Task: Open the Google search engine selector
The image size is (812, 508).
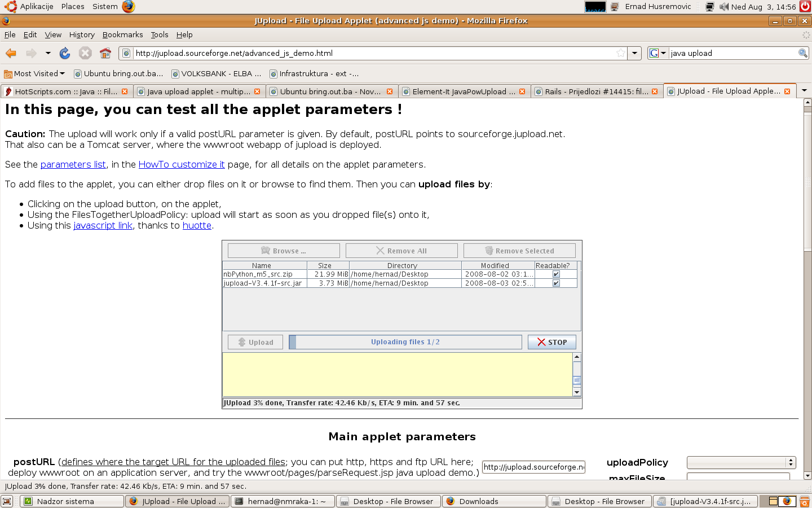Action: point(657,53)
